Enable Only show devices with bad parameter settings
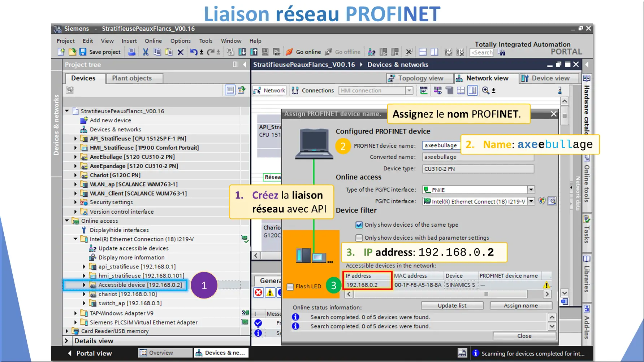The height and width of the screenshot is (362, 644). point(359,238)
